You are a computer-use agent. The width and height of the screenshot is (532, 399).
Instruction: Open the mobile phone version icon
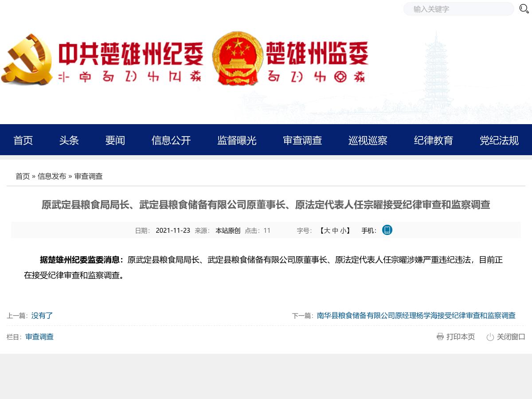click(387, 230)
